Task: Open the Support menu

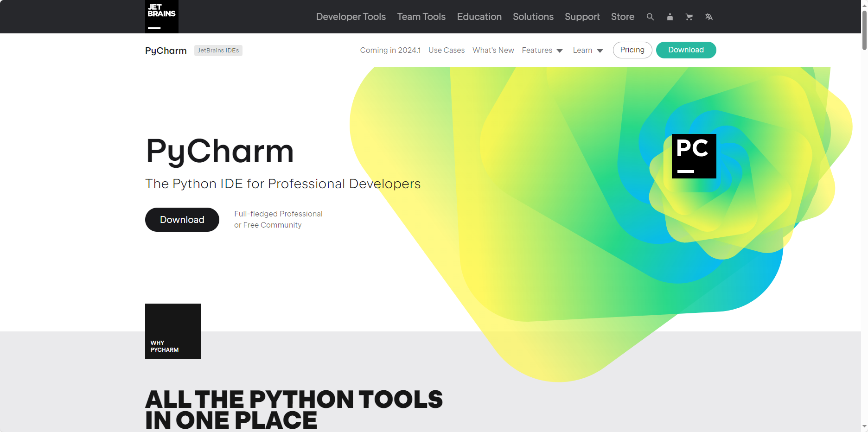Action: point(582,17)
